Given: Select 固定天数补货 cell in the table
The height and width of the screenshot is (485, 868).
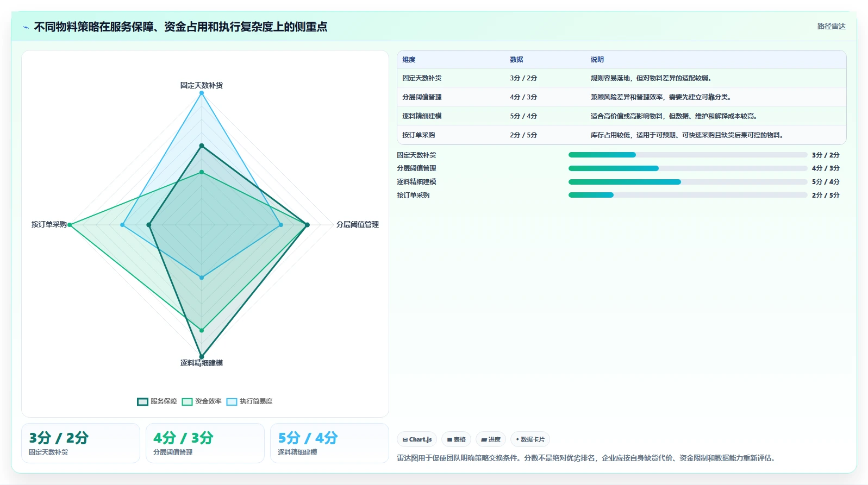Looking at the screenshot, I should [x=422, y=78].
